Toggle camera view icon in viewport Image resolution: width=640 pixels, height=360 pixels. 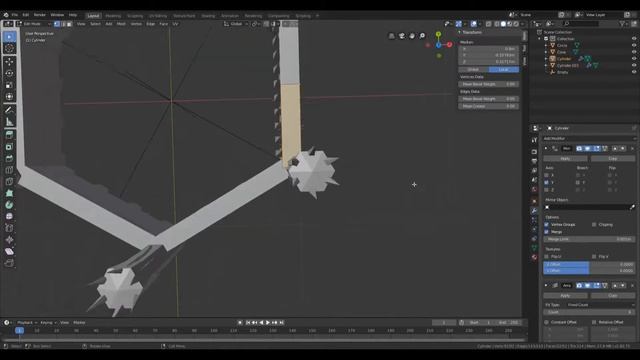click(402, 36)
